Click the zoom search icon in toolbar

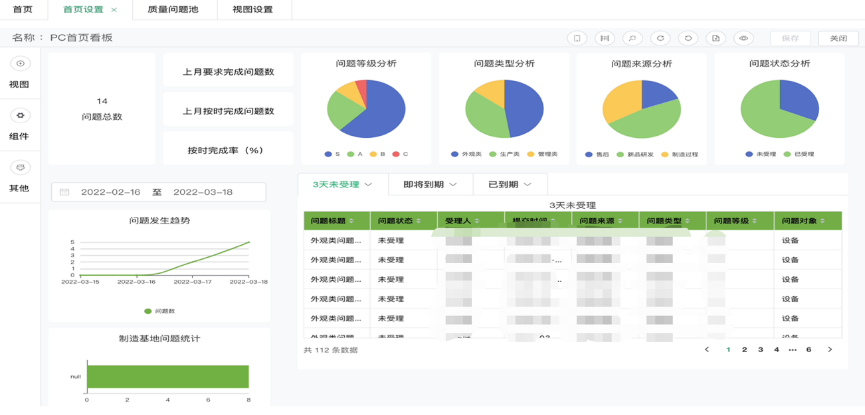[632, 38]
